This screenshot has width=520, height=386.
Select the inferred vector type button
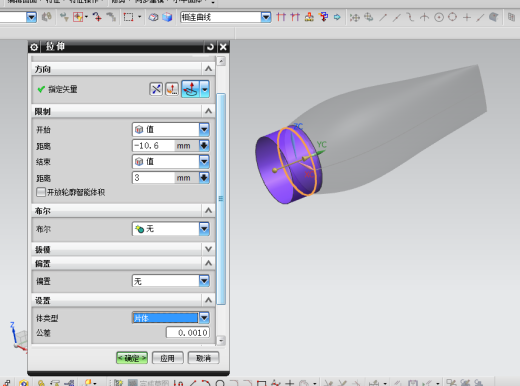[190, 89]
